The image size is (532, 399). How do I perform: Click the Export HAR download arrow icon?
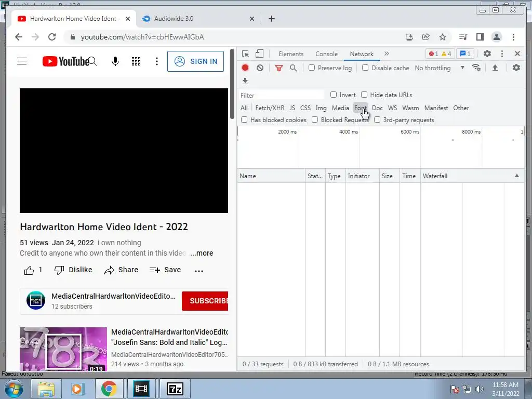[x=245, y=81]
